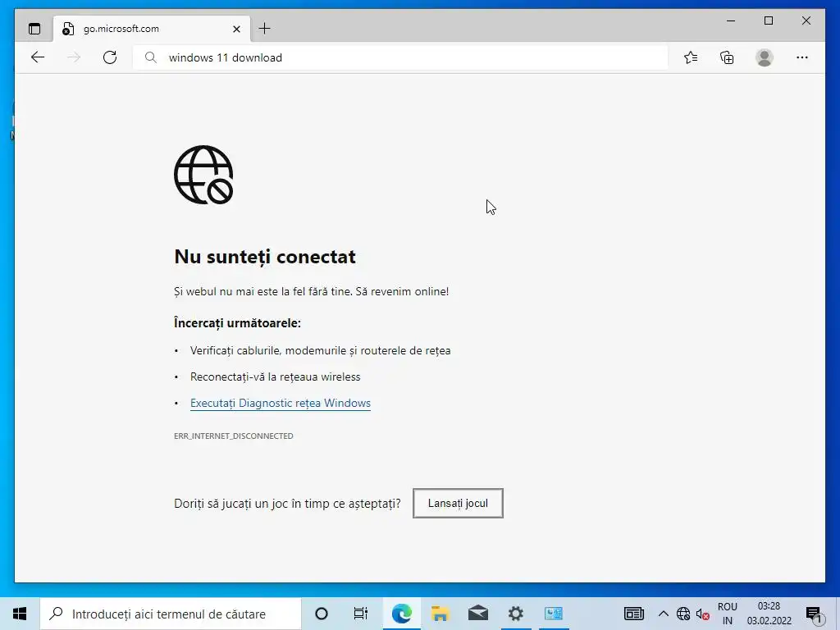Open the user profile avatar
This screenshot has height=630, width=840.
pos(765,57)
